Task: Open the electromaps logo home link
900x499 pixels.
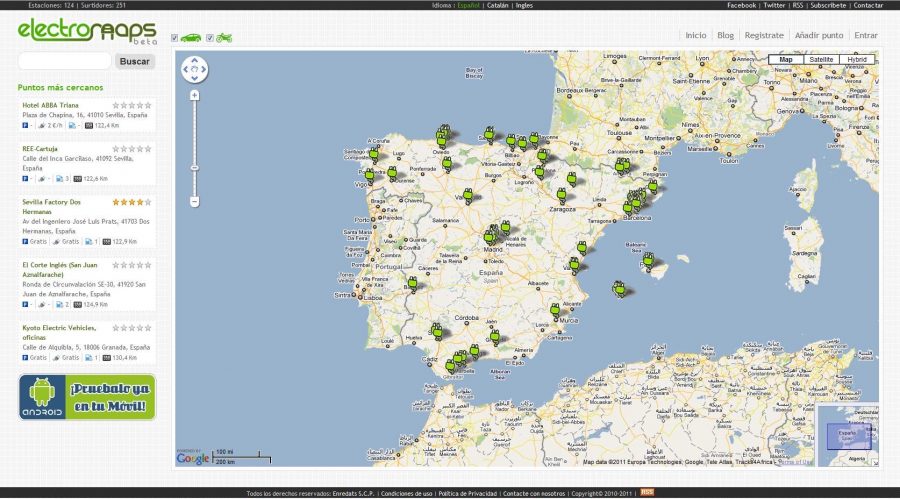Action: [87, 31]
